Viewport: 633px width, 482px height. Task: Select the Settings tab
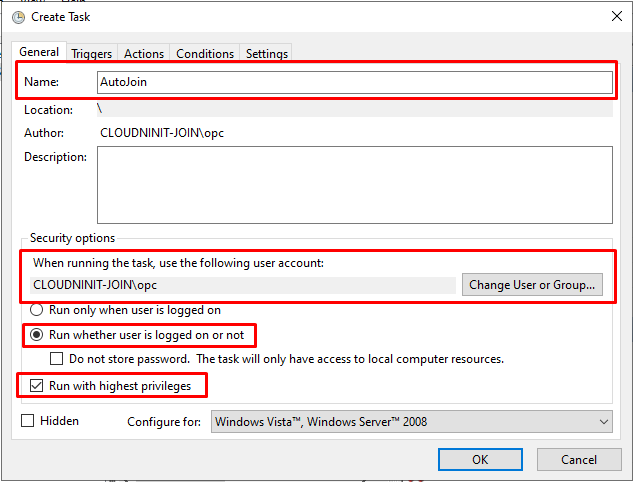pos(266,53)
